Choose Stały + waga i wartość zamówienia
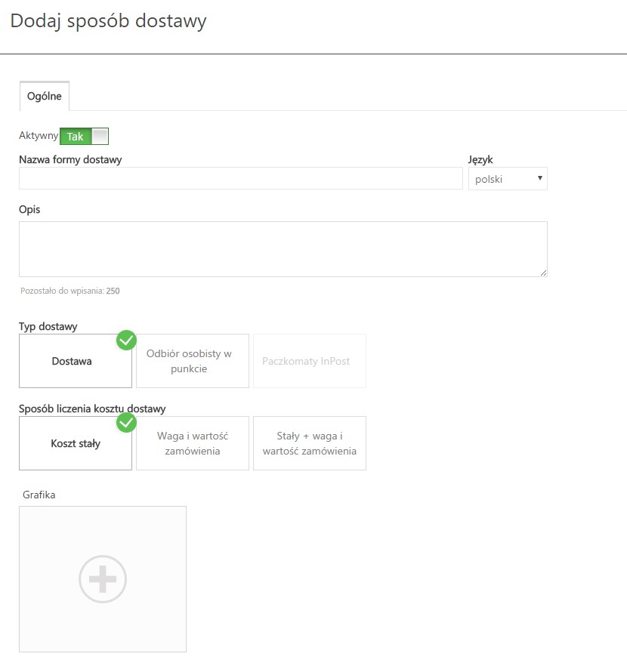Image resolution: width=627 pixels, height=672 pixels. coord(310,443)
